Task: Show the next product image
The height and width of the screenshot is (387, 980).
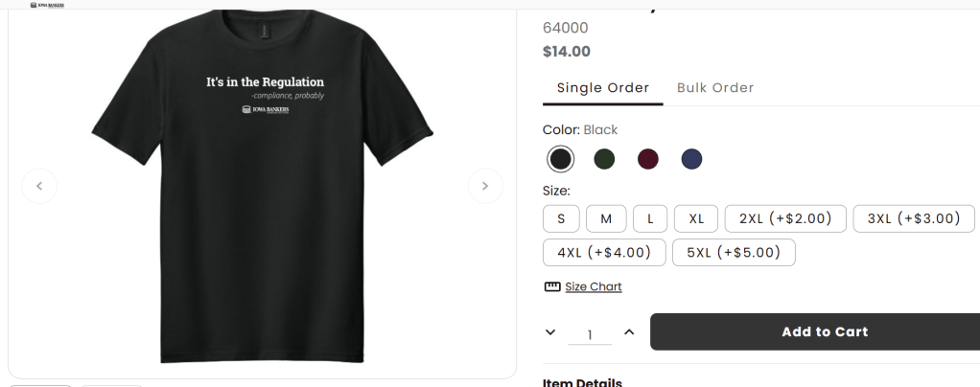Action: [x=485, y=186]
